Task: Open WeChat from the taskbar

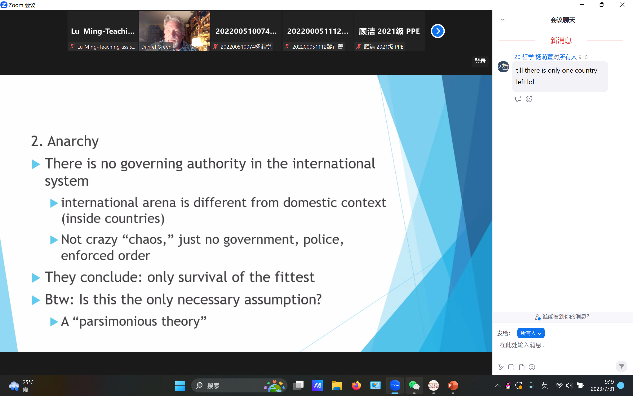Action: (x=414, y=386)
